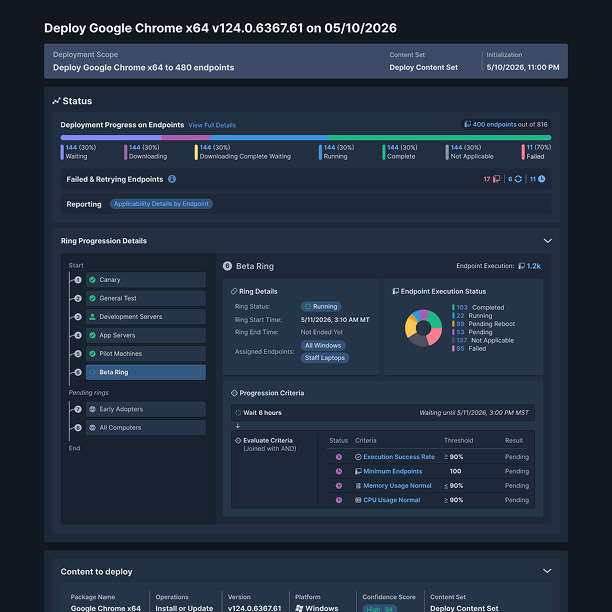612x612 pixels.
Task: Click the Staff Laptops endpoint tag
Action: (325, 358)
